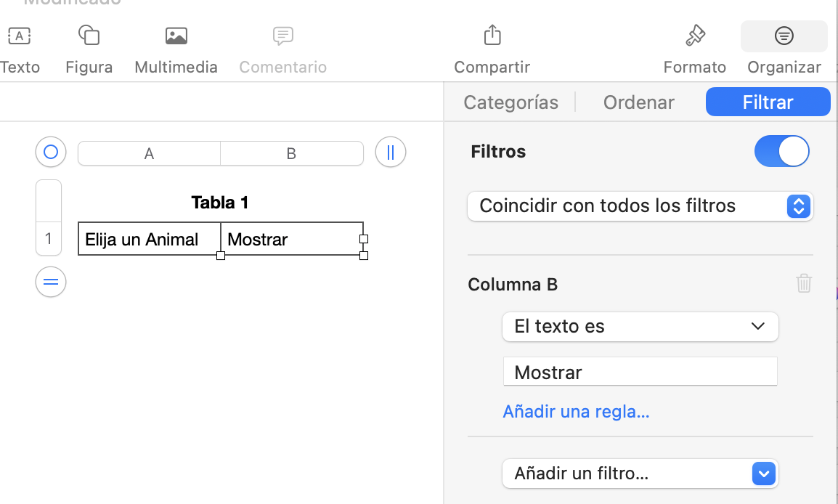Click the Añadir una regla link
The image size is (838, 504).
576,412
